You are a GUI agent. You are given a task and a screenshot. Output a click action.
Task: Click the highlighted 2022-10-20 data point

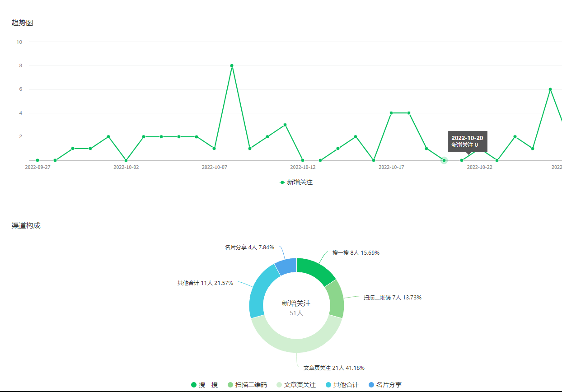tap(444, 160)
